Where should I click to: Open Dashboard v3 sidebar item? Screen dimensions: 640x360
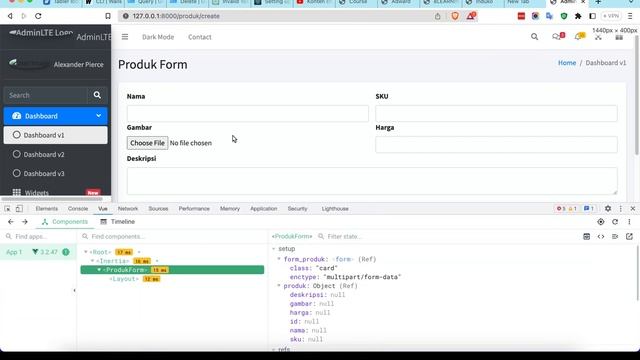pyautogui.click(x=56, y=173)
